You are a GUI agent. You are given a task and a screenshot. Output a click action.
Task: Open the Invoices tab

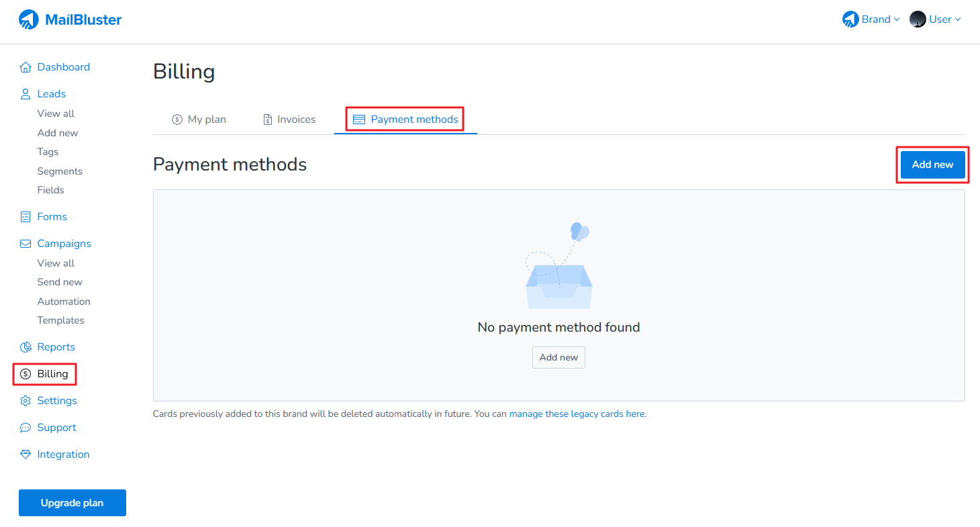pyautogui.click(x=289, y=119)
